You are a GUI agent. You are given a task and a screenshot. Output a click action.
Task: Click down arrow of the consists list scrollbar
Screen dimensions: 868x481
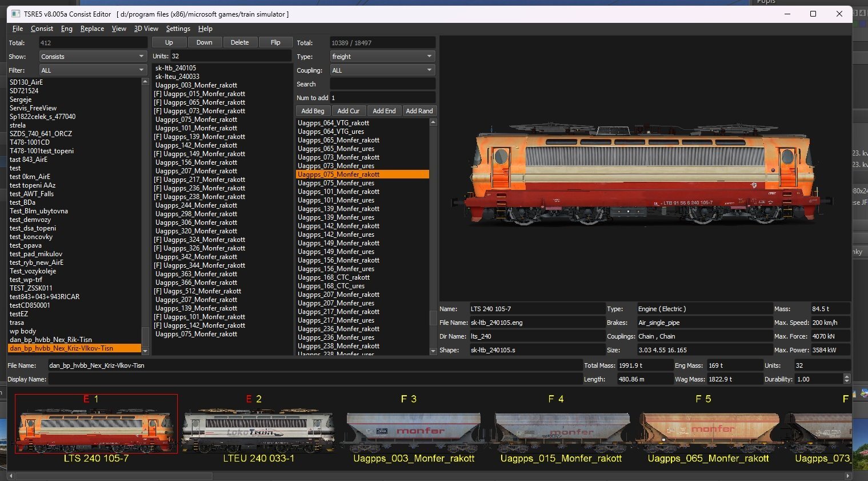tap(145, 351)
